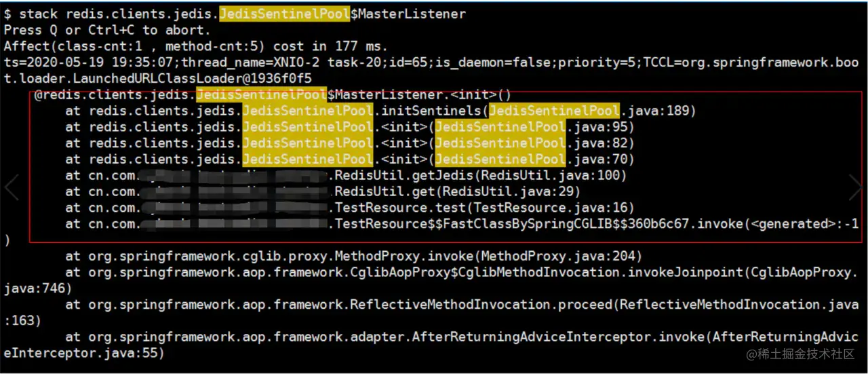Click the LaunchedURLClassLoader@1936f0f5 text
Viewport: 868px width, 374px height.
click(x=167, y=78)
